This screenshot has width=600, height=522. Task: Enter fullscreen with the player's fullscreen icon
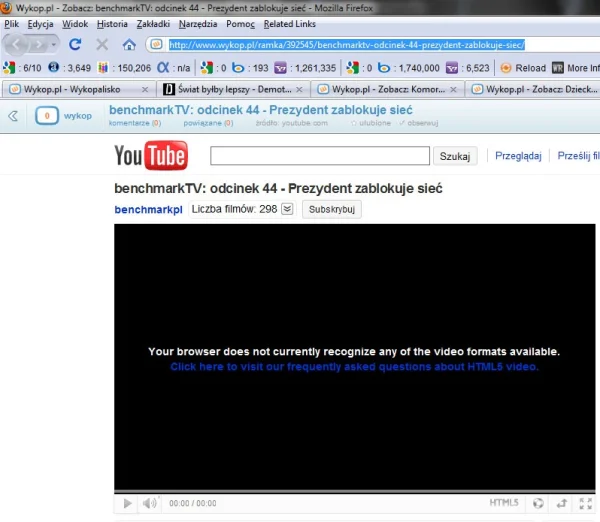coord(586,503)
